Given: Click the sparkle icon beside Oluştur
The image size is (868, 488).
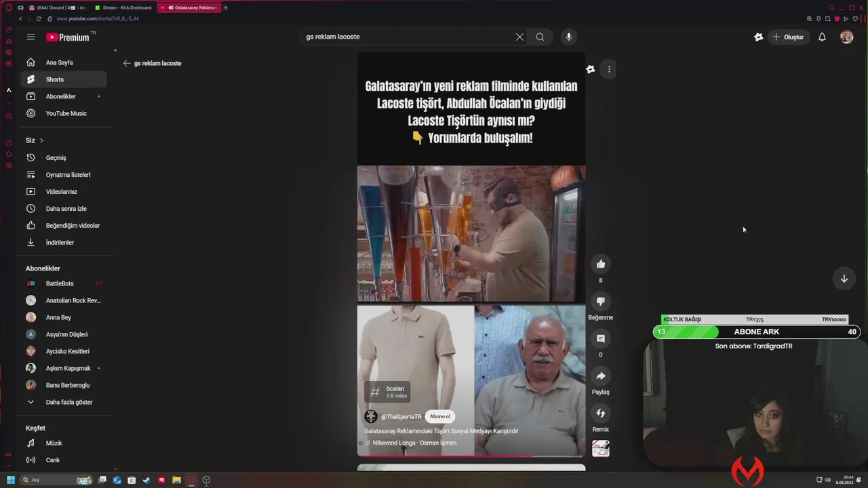Looking at the screenshot, I should coord(758,37).
